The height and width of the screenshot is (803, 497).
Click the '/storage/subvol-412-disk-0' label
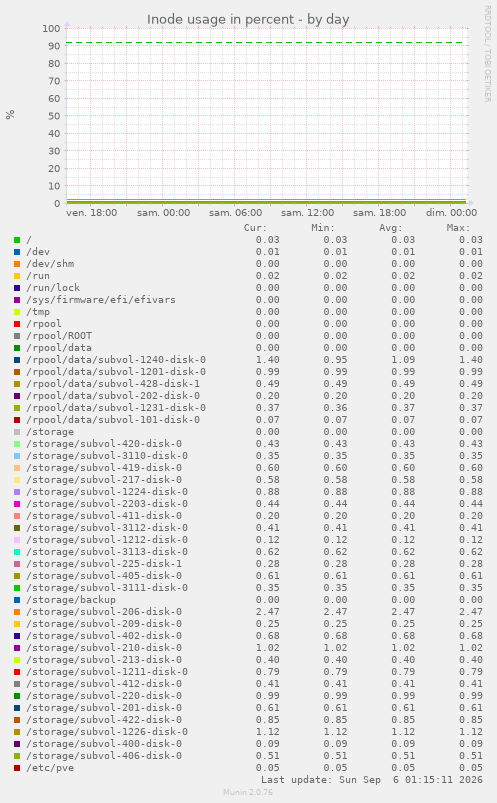[x=104, y=684]
